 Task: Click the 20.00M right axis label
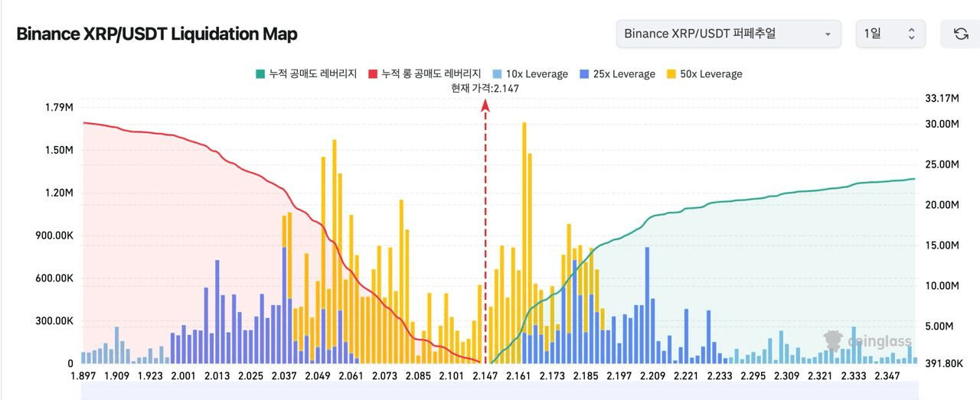tap(942, 205)
